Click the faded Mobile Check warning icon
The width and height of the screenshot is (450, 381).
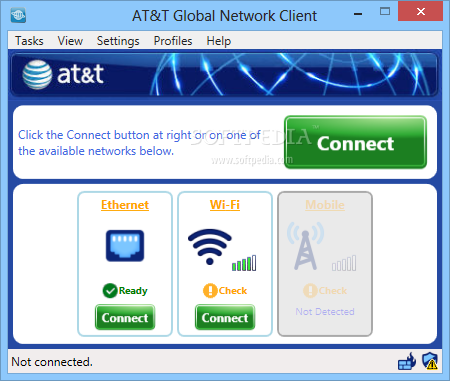310,291
